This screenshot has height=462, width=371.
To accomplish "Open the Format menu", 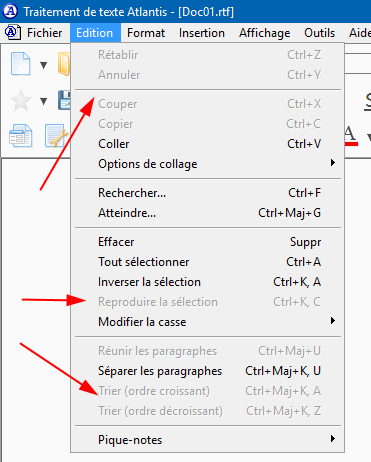I will coord(146,33).
